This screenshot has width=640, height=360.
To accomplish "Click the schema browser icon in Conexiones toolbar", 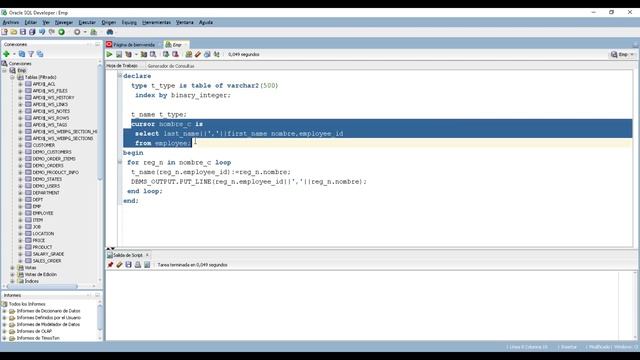I will click(x=40, y=54).
